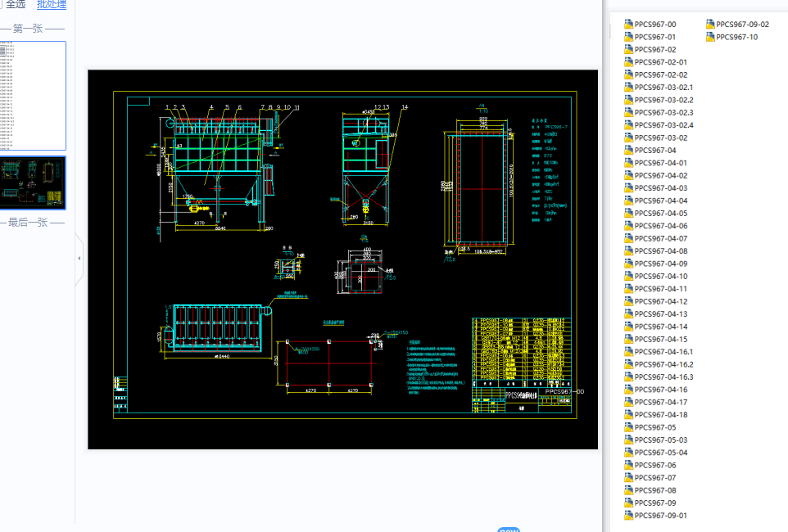The width and height of the screenshot is (788, 532).
Task: Click the PPCS967-09-01 file icon
Action: [x=628, y=516]
